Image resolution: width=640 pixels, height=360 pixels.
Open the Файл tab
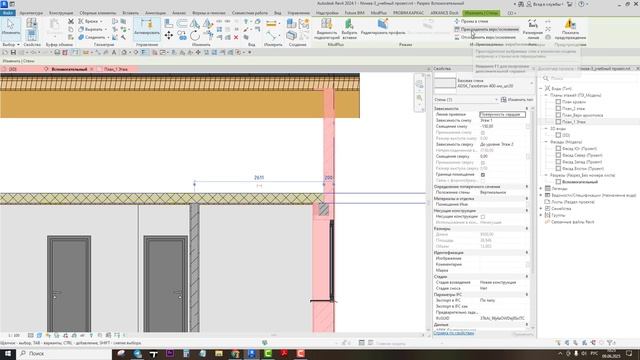(x=8, y=13)
